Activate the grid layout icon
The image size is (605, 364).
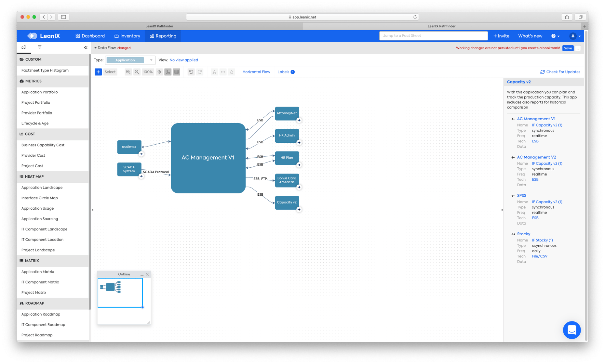[x=177, y=72]
